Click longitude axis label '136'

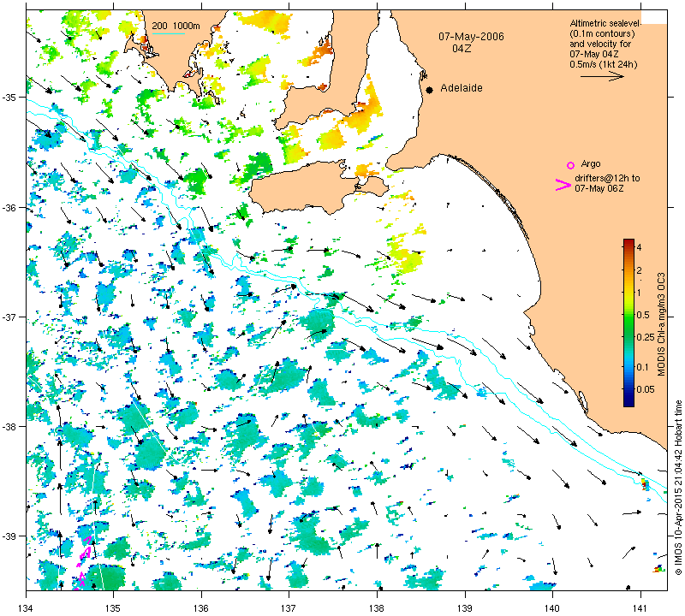click(x=202, y=607)
